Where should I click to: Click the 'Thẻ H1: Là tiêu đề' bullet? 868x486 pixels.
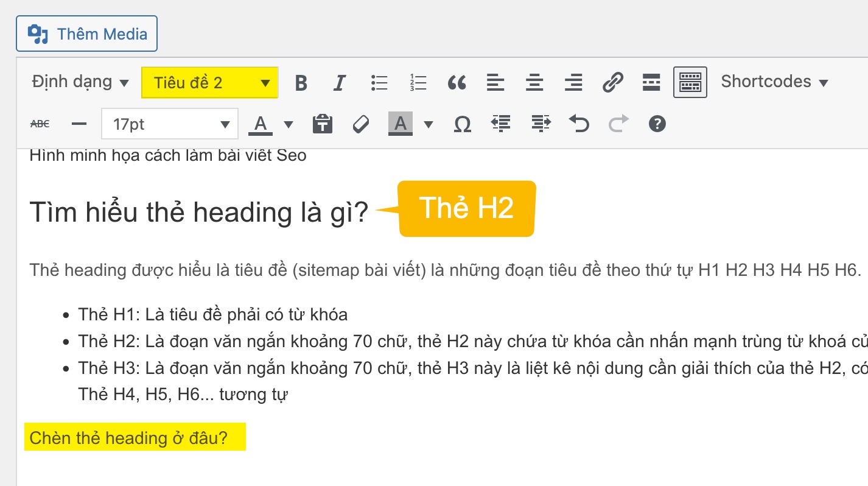213,315
